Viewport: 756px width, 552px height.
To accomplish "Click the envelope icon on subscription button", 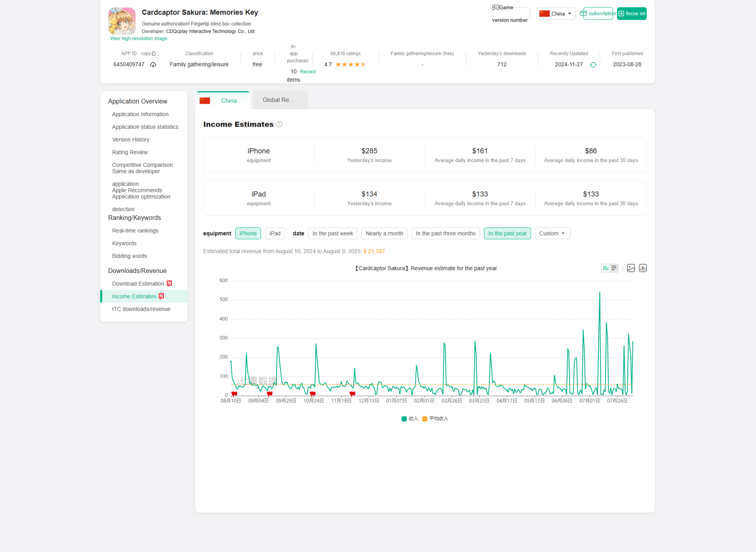I will coord(583,13).
